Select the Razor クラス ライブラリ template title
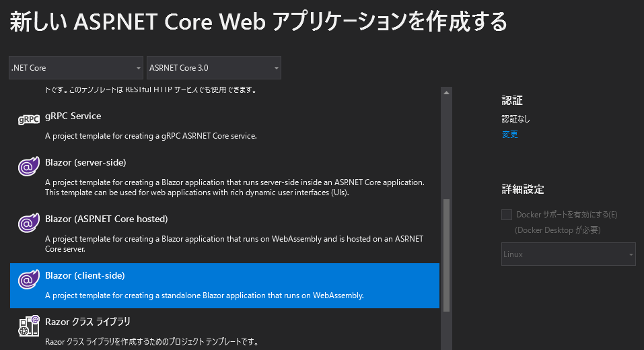This screenshot has height=350, width=644. [x=87, y=322]
